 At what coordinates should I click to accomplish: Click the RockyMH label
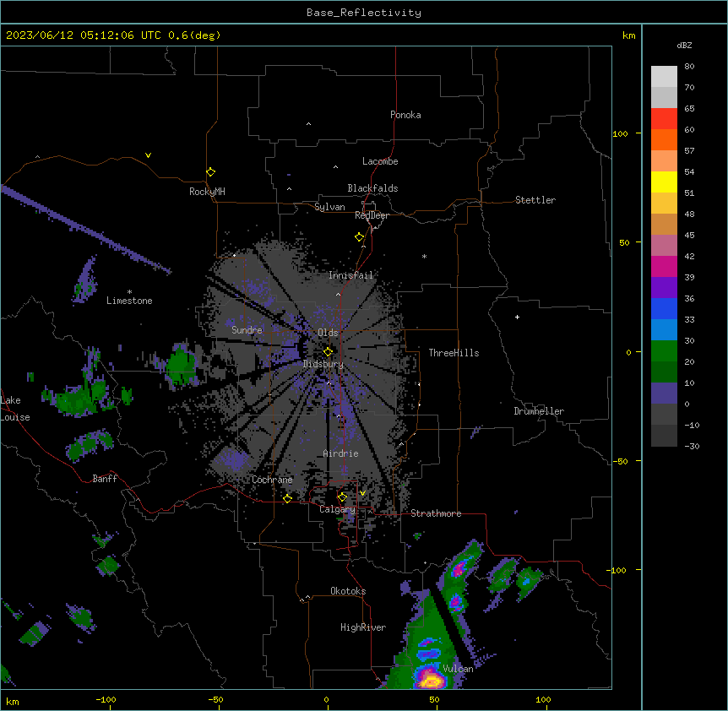click(x=207, y=192)
